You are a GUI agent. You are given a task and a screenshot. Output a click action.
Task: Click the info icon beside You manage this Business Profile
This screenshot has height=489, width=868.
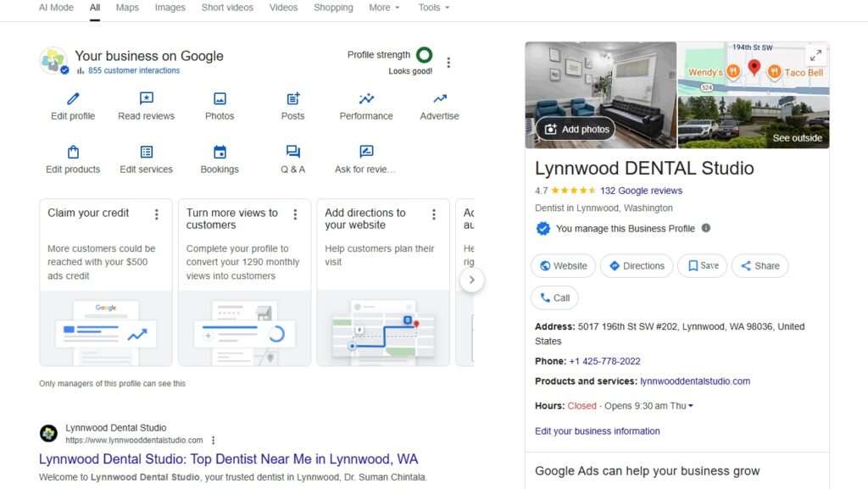[x=706, y=228]
